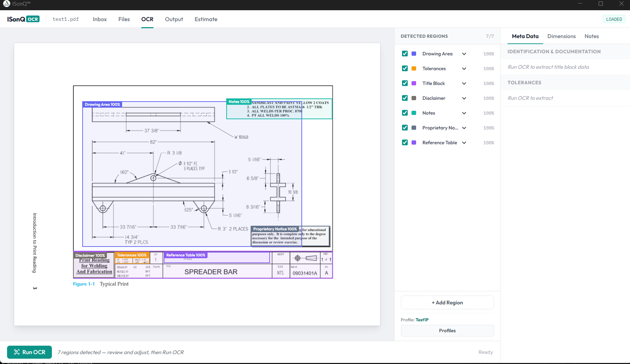Uncheck the Drawing Area region checkbox
This screenshot has height=364, width=630.
(x=405, y=54)
